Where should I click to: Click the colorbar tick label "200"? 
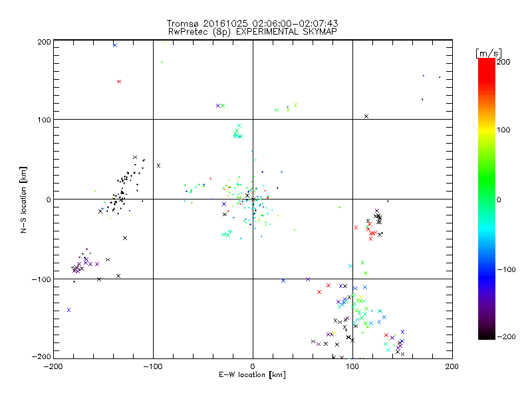(x=503, y=62)
